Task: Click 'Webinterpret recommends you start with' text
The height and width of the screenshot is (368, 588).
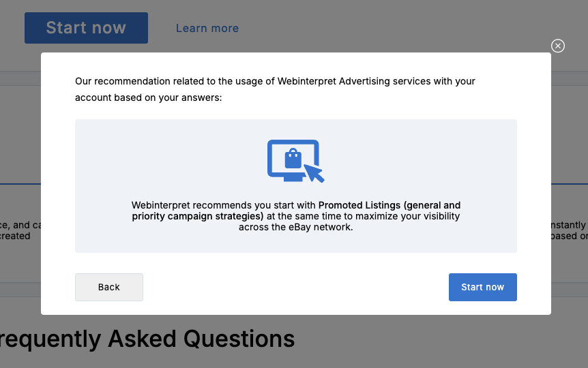Action: (224, 205)
